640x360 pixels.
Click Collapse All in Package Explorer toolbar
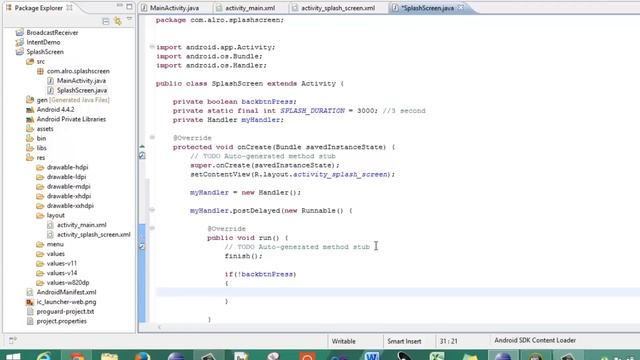point(106,21)
